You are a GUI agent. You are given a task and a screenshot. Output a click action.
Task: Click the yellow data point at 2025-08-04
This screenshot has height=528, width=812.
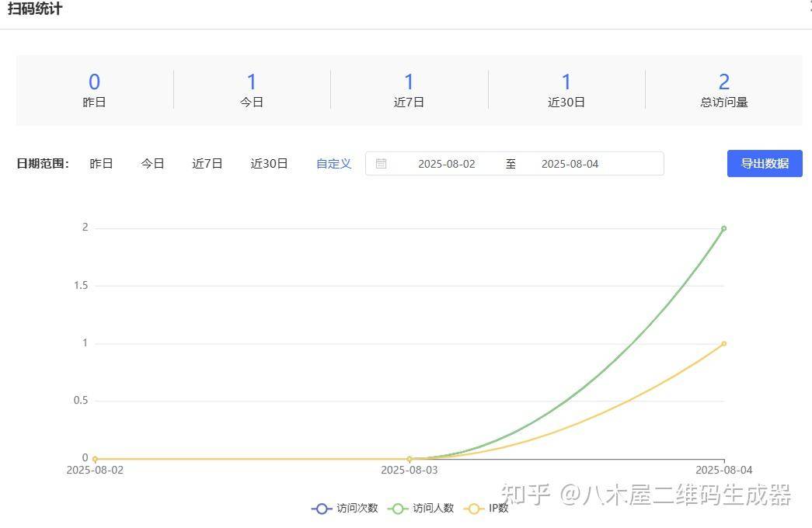[x=723, y=344]
